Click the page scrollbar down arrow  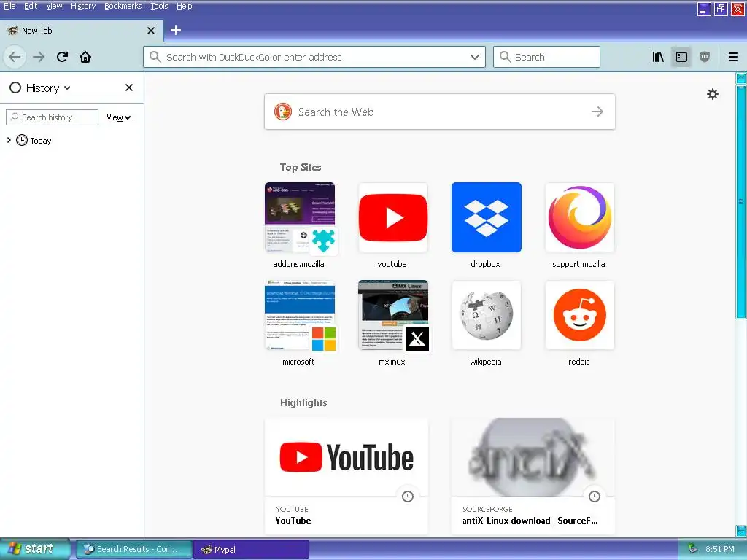click(741, 531)
